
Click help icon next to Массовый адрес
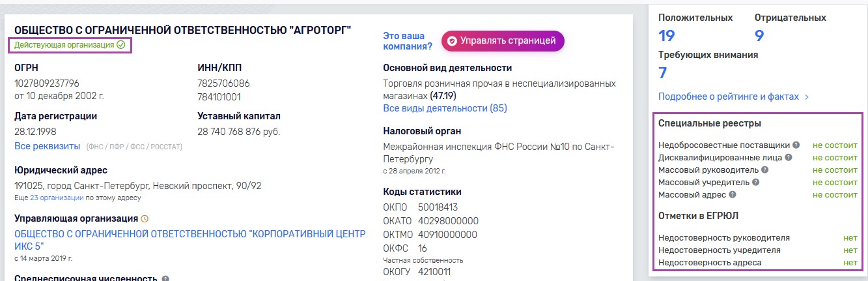pos(733,195)
